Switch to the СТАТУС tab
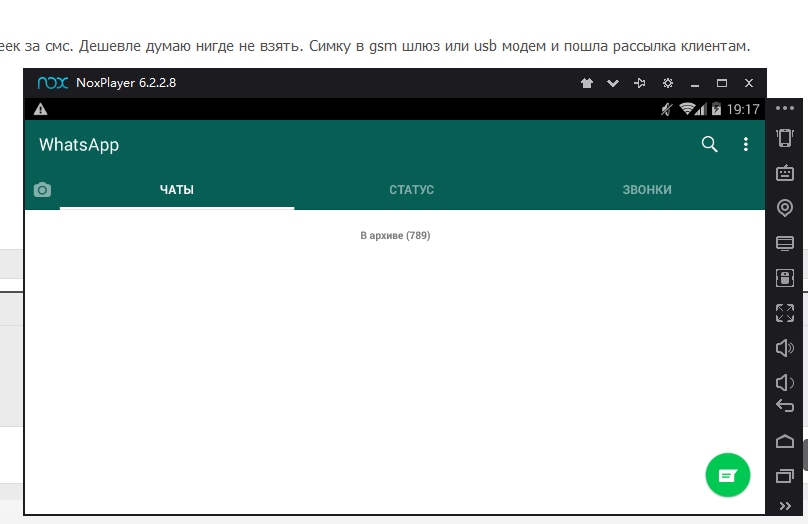 click(x=411, y=190)
